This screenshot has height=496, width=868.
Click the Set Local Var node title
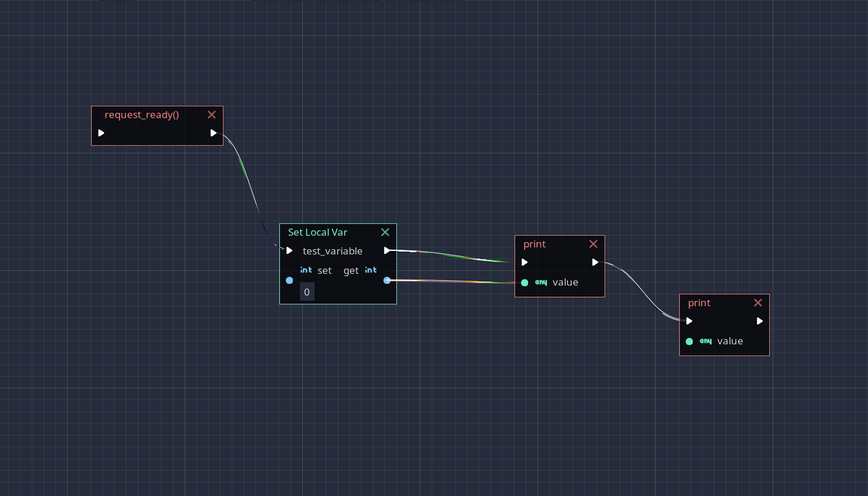[x=318, y=232]
